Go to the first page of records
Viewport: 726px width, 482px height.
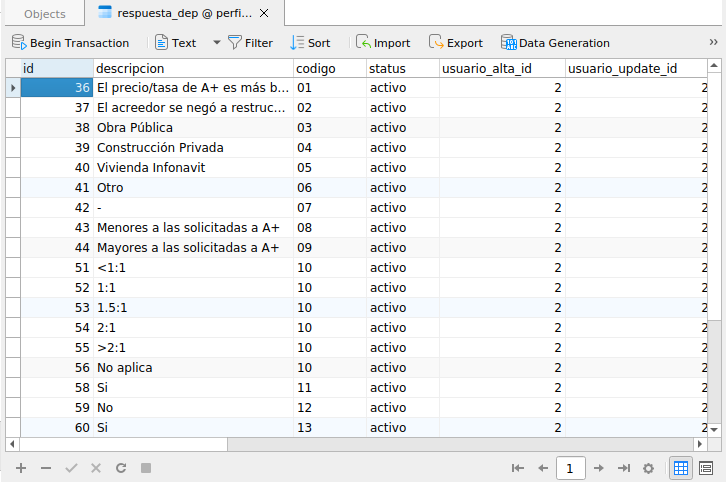coord(518,467)
